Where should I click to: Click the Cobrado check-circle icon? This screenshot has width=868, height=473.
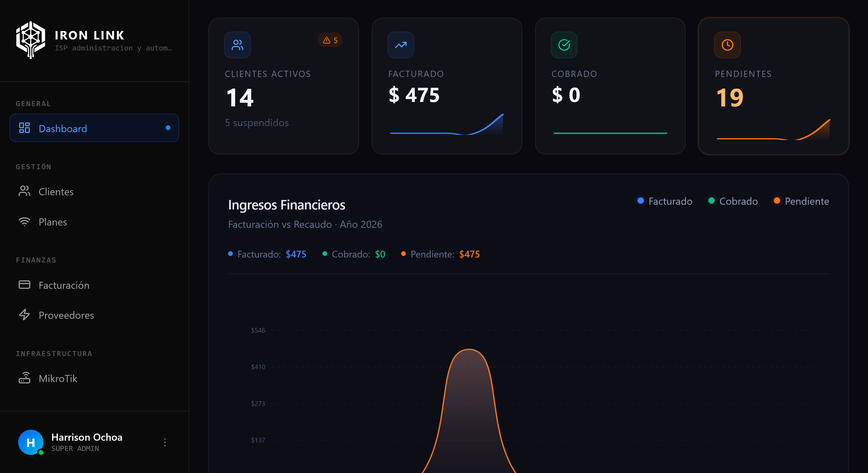click(564, 45)
